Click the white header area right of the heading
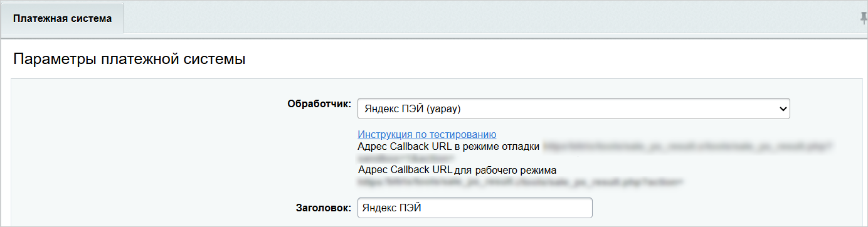Screen dimensions: 868x227 pyautogui.click(x=552, y=60)
